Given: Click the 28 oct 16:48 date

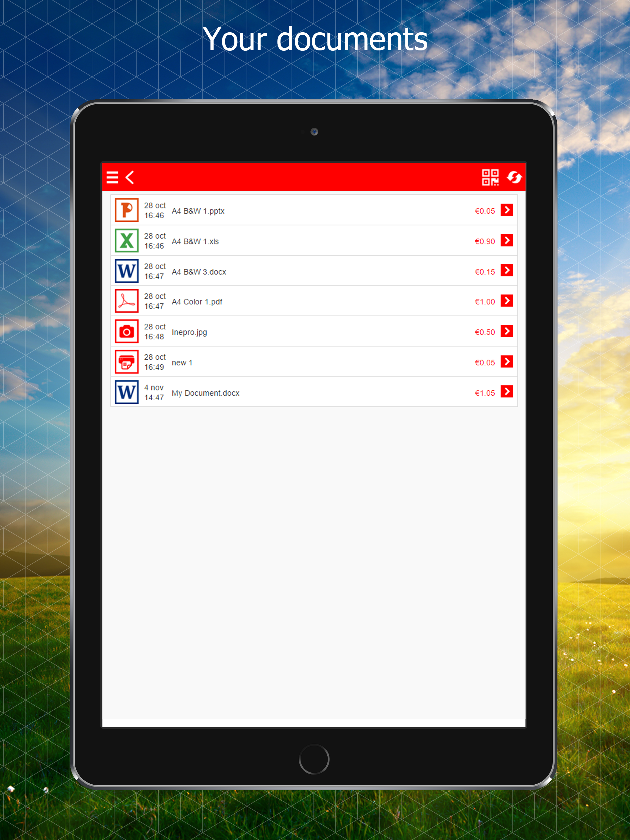Looking at the screenshot, I should click(155, 331).
